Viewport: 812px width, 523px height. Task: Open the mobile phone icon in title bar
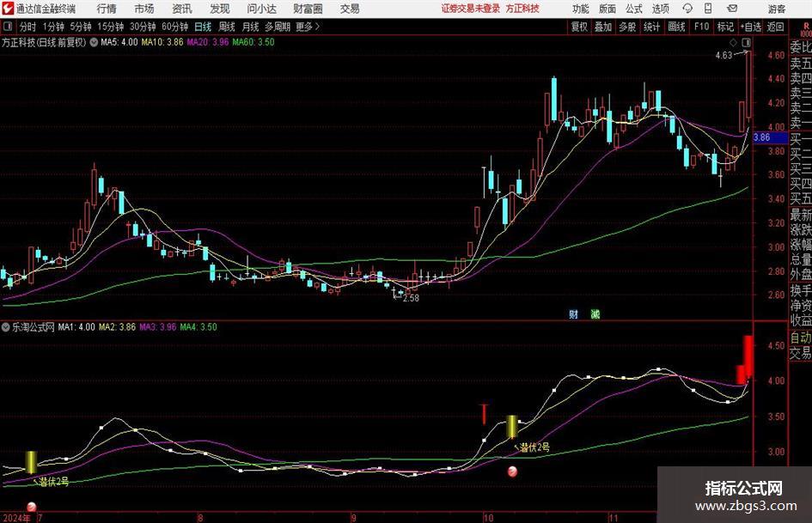coord(708,9)
